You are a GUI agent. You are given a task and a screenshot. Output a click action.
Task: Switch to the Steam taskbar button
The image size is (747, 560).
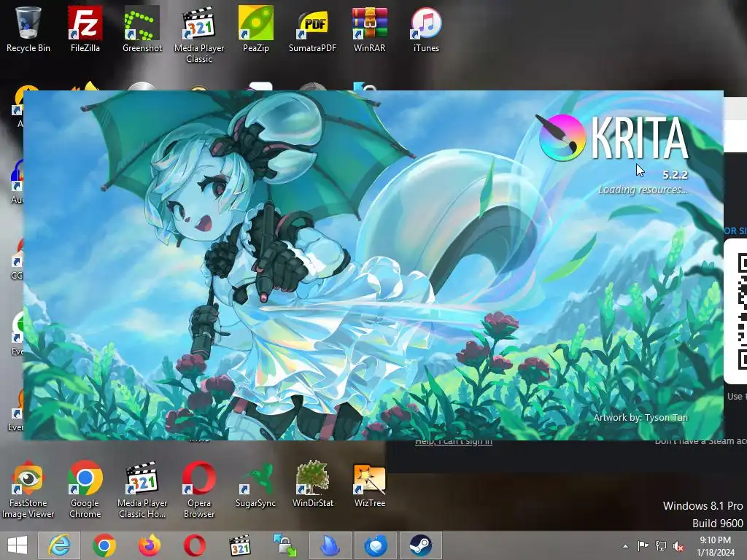(x=421, y=545)
